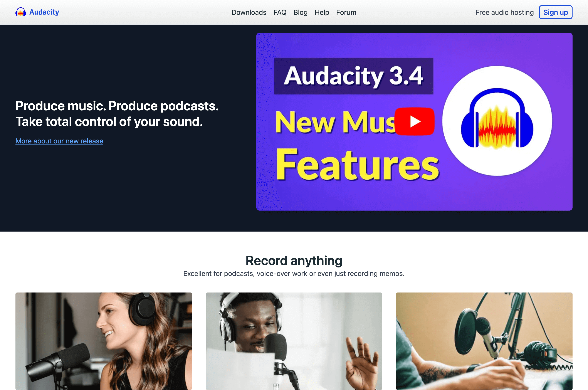The height and width of the screenshot is (390, 588).
Task: Click the Audacity brand name text
Action: (44, 12)
